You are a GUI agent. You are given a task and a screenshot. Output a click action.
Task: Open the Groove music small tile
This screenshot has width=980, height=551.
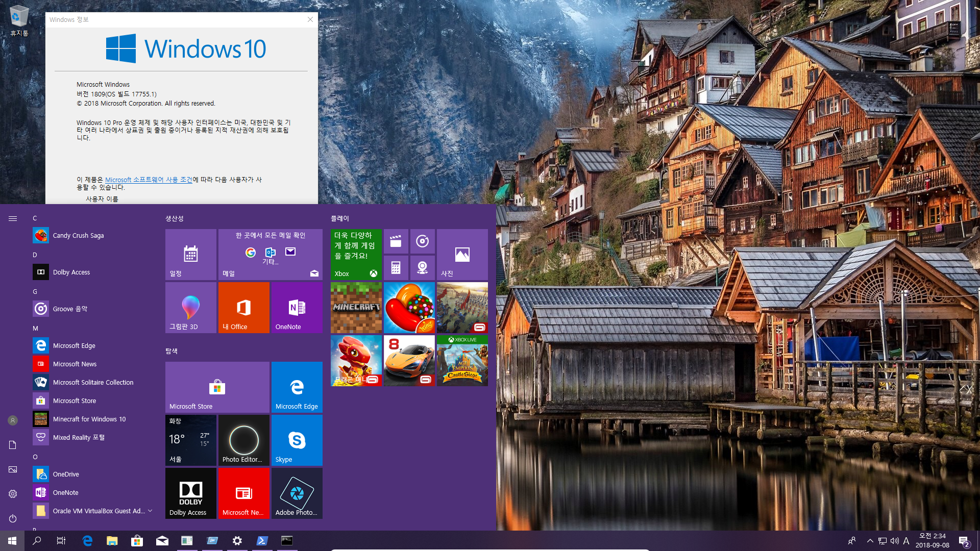pos(423,241)
